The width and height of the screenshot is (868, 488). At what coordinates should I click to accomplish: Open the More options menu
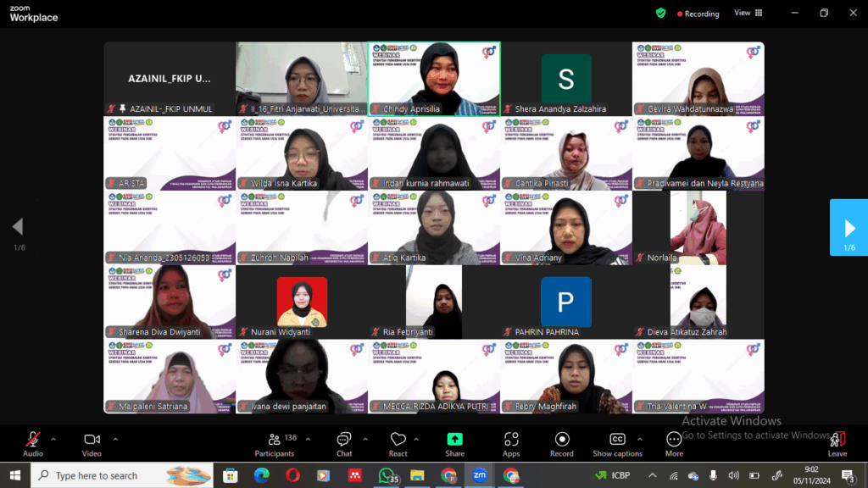(x=674, y=444)
